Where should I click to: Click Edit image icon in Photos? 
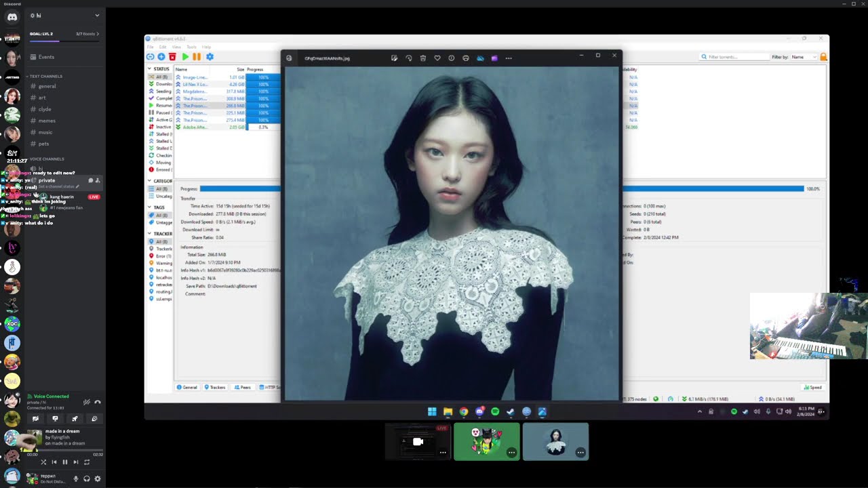tap(394, 58)
